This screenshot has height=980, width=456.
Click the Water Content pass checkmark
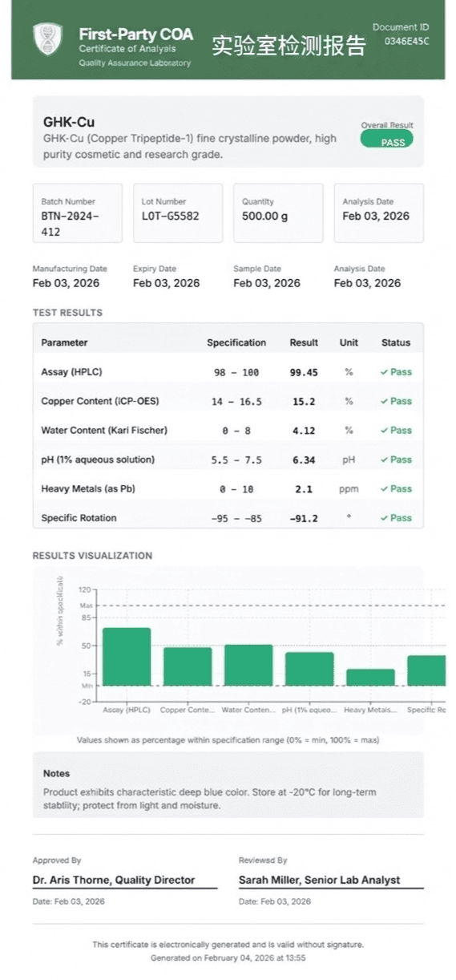click(x=384, y=431)
